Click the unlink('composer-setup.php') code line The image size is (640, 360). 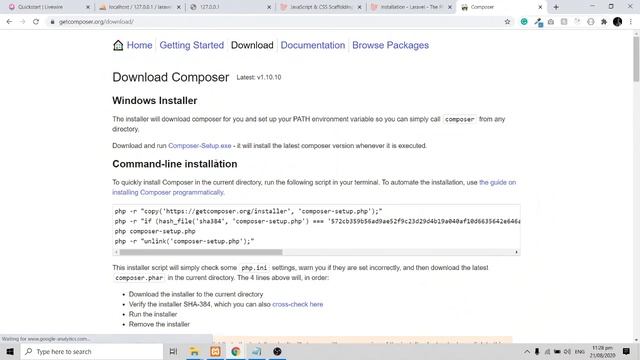pyautogui.click(x=184, y=241)
